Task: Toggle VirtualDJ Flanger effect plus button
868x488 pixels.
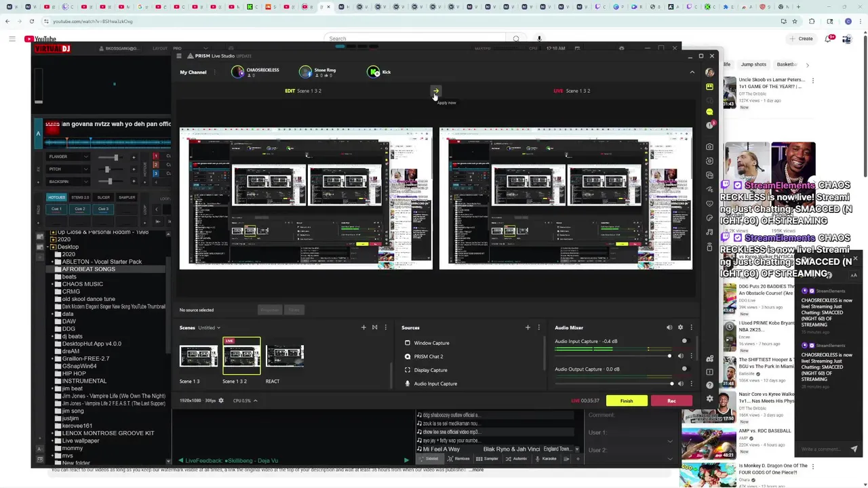Action: 134,157
